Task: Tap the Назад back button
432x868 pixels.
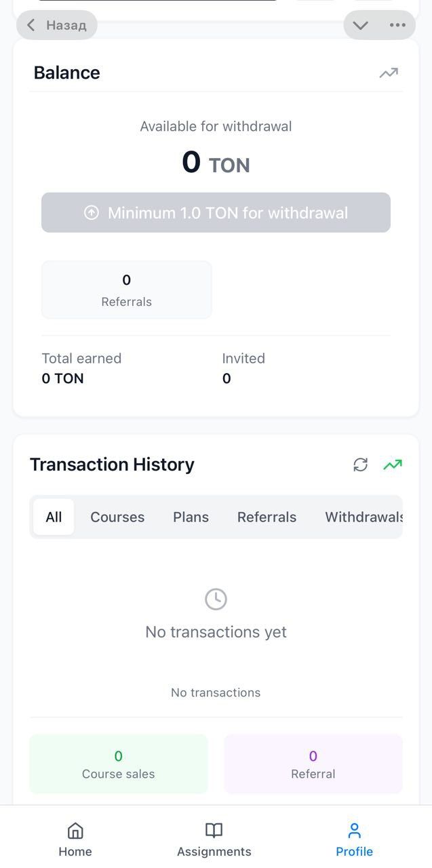Action: coord(56,24)
